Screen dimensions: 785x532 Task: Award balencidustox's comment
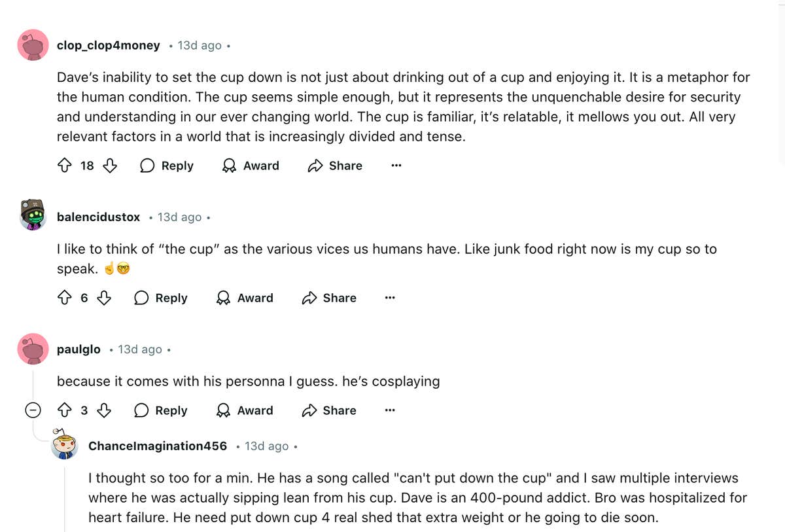click(x=245, y=298)
